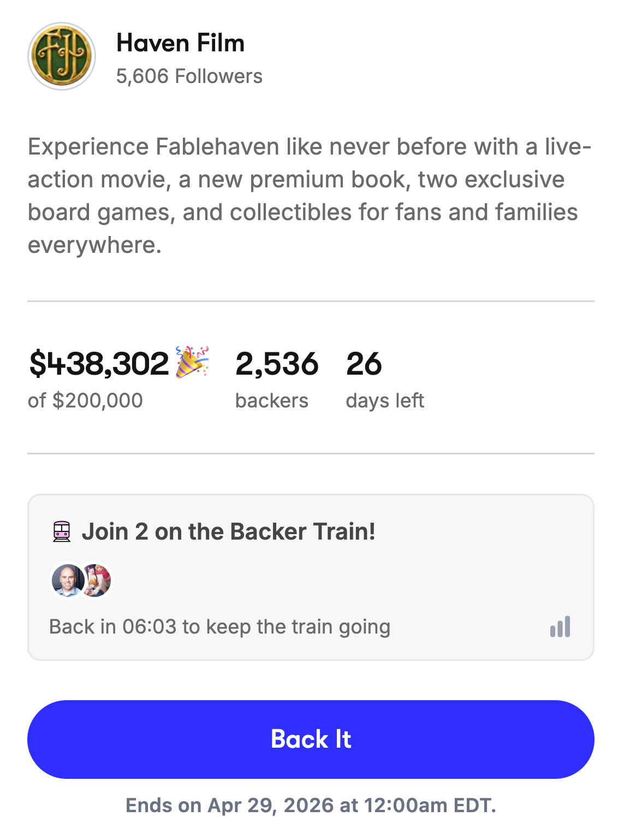
Task: Open the Haven Film creator name link
Action: click(x=180, y=43)
